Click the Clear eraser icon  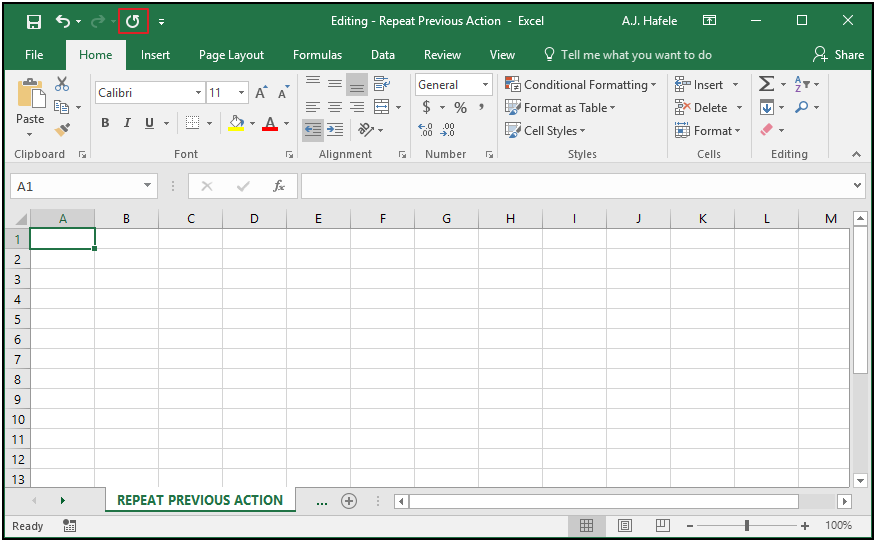(766, 130)
